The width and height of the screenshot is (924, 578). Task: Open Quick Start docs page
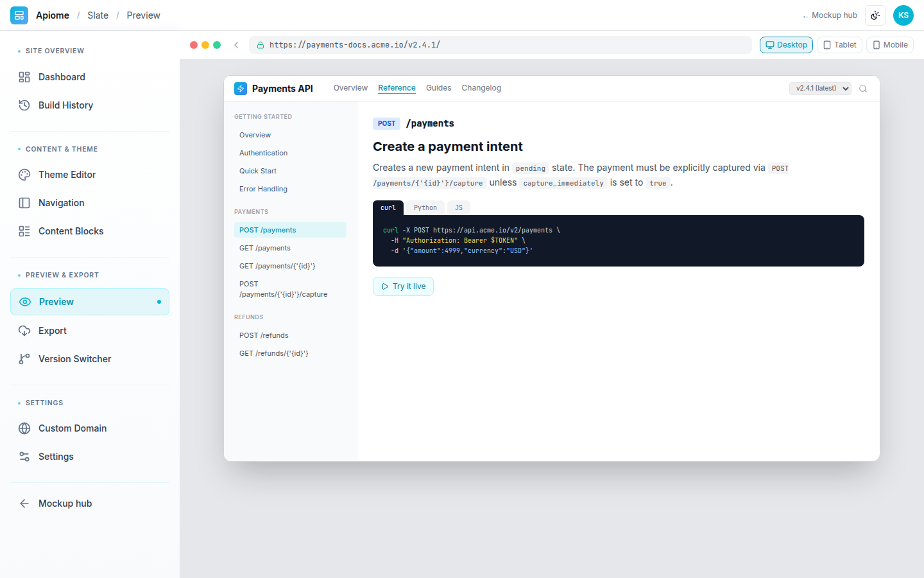tap(290, 171)
